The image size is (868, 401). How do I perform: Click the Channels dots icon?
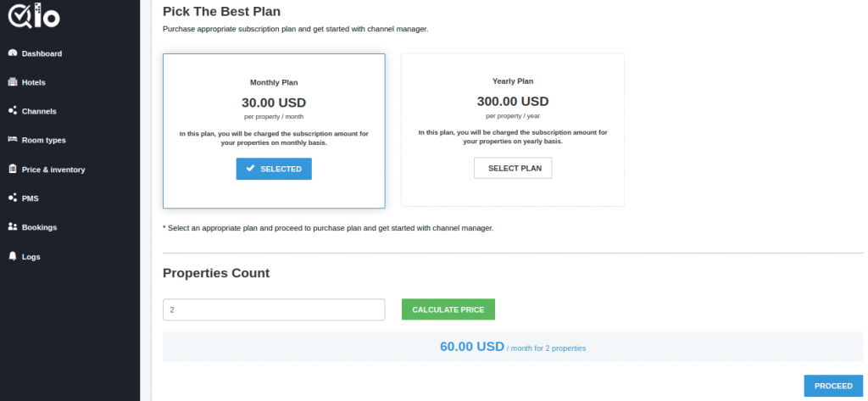(13, 111)
